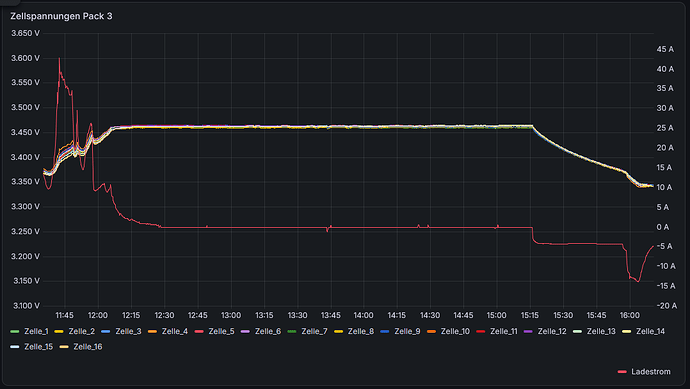Image resolution: width=690 pixels, height=389 pixels.
Task: Click the 13:45 time axis label
Action: 330,316
